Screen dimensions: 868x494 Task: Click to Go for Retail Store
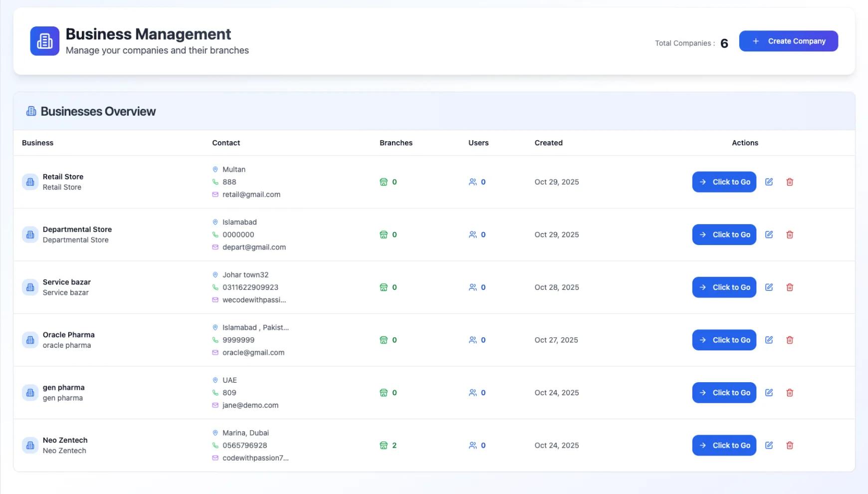point(724,182)
